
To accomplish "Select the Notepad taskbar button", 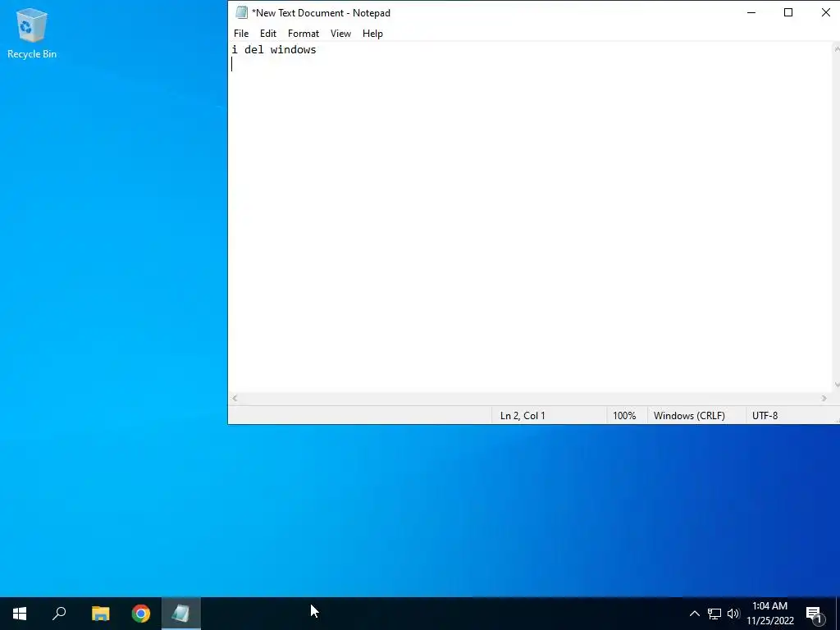I will (181, 614).
